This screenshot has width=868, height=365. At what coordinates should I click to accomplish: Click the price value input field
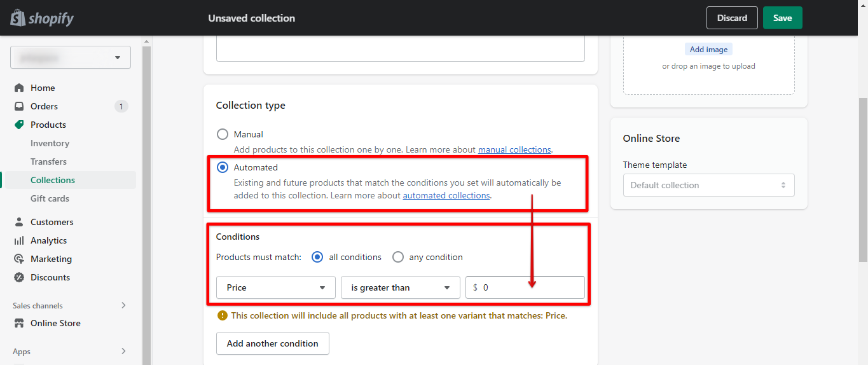pos(531,287)
